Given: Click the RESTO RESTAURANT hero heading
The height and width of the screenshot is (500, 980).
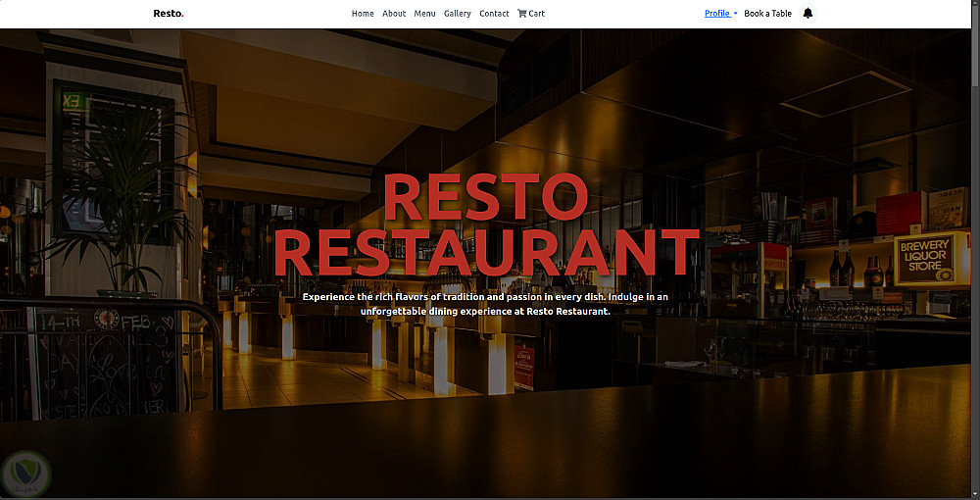Looking at the screenshot, I should pyautogui.click(x=486, y=225).
